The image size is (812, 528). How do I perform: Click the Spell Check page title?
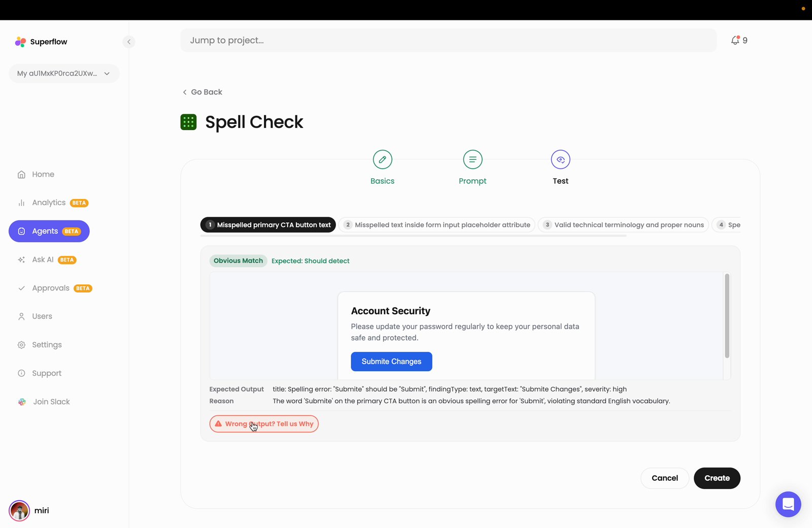pos(254,122)
